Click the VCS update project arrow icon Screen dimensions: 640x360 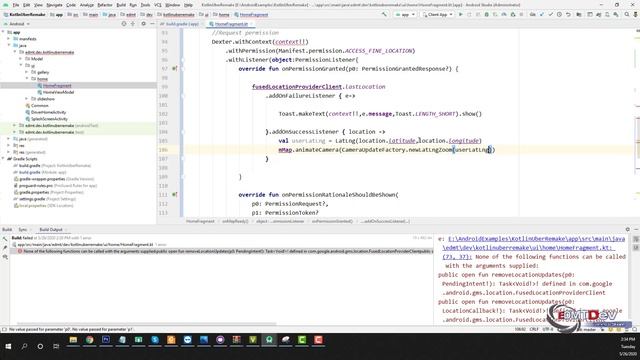(x=542, y=14)
